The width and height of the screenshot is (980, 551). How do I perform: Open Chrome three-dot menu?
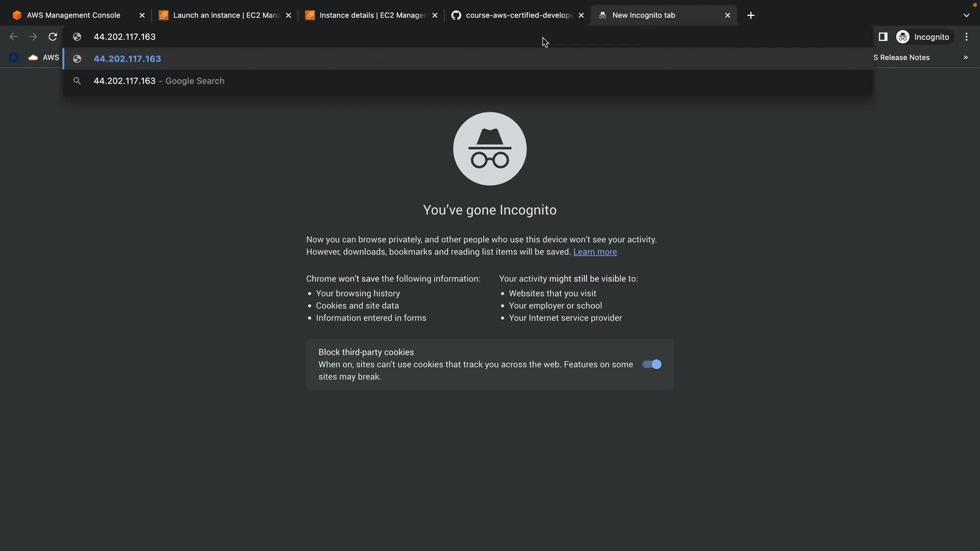pyautogui.click(x=966, y=37)
